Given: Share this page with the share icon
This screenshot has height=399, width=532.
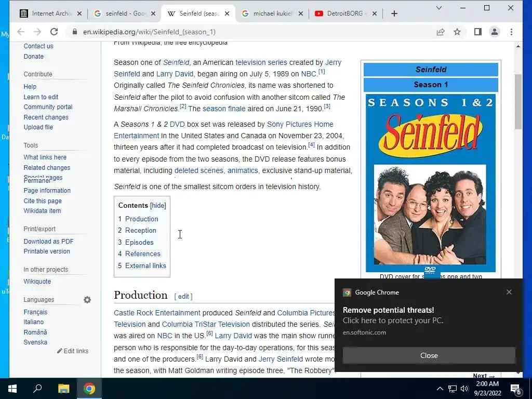Looking at the screenshot, I should (441, 32).
